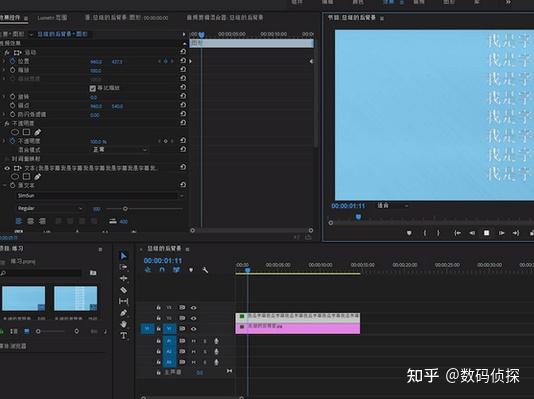Open the Program monitor zoom level dropdown
Screen dimensions: 534x399
(x=392, y=205)
